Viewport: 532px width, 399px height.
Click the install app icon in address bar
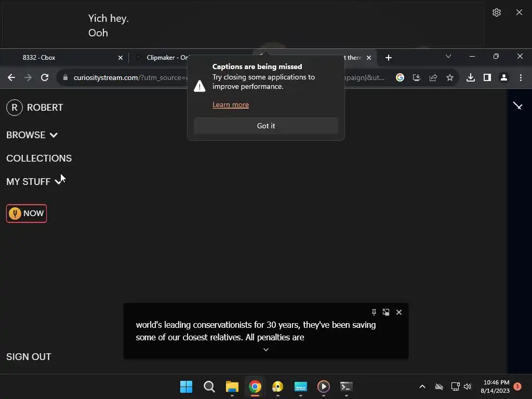tap(417, 78)
